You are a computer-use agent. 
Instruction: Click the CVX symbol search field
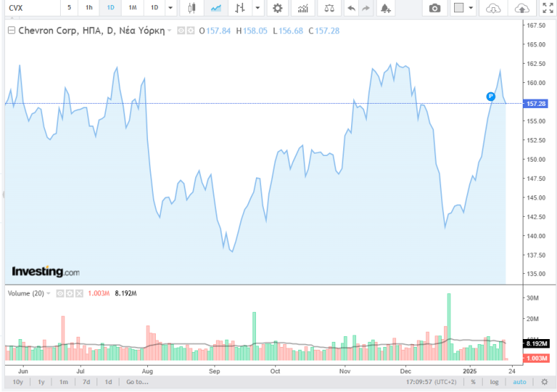point(33,8)
